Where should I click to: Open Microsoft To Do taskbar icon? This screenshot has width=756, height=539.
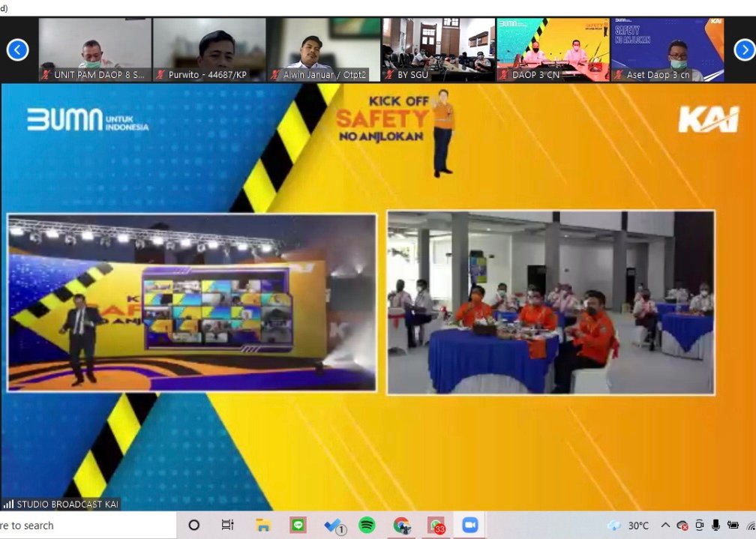333,525
